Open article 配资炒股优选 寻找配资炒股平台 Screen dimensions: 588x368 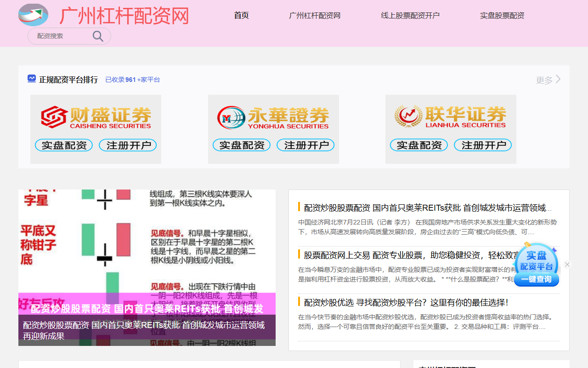point(406,302)
